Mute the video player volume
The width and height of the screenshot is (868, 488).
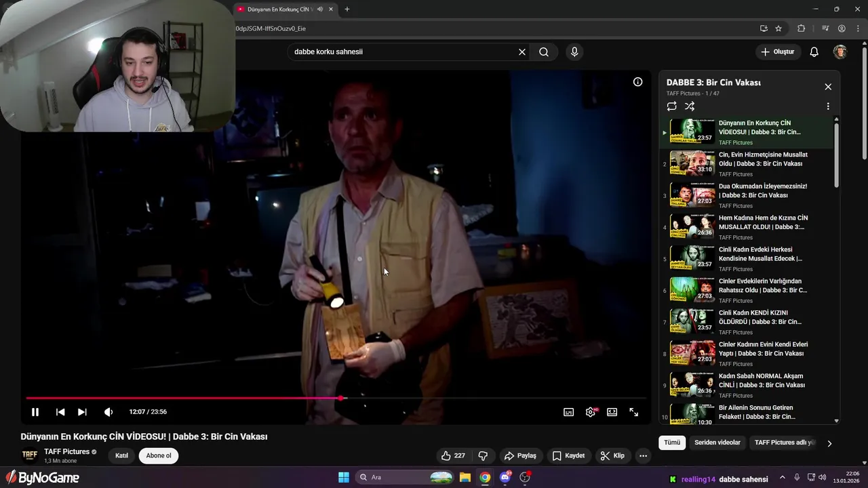(x=108, y=411)
